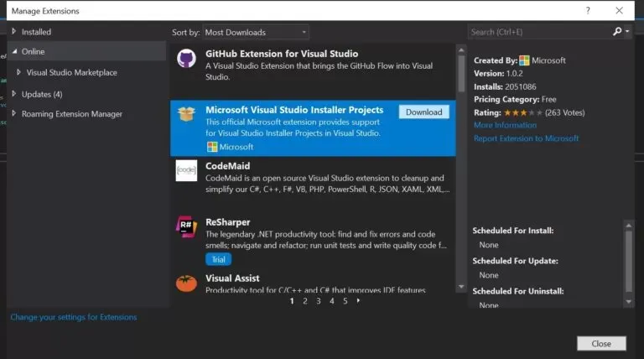Click the extension list scroll down arrow
This screenshot has height=359, width=644.
tap(461, 287)
